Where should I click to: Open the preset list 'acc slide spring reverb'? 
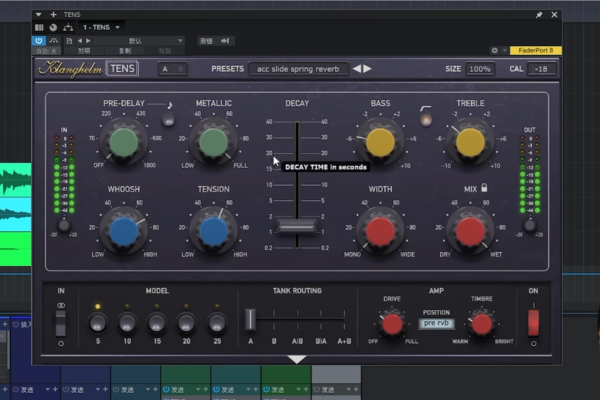pyautogui.click(x=298, y=69)
